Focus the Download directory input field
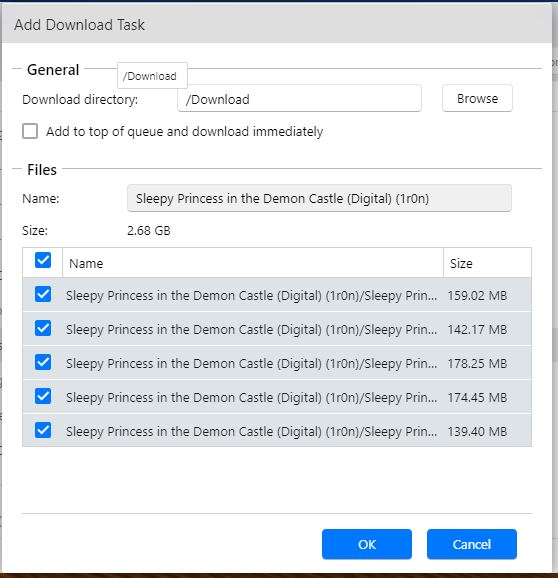The image size is (558, 578). [x=299, y=98]
